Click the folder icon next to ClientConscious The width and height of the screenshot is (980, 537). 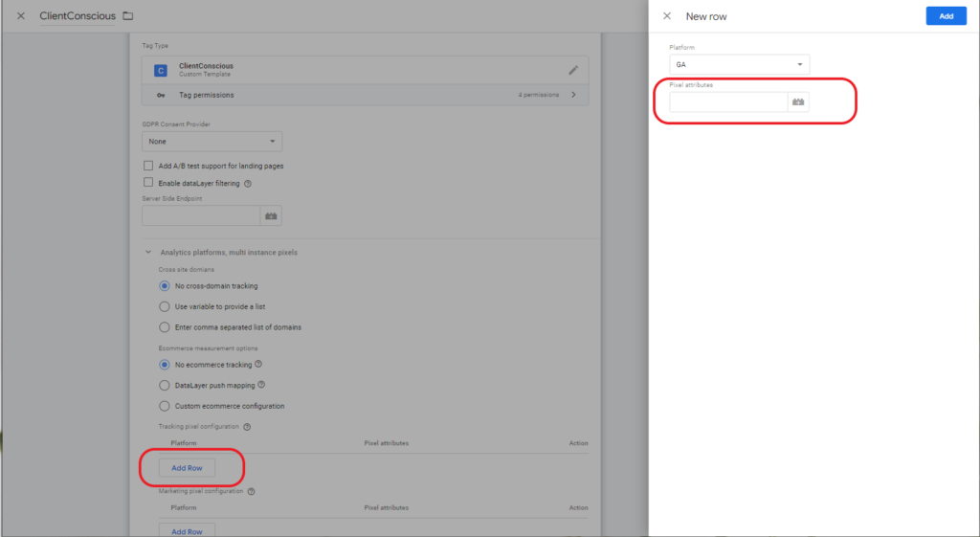click(128, 16)
